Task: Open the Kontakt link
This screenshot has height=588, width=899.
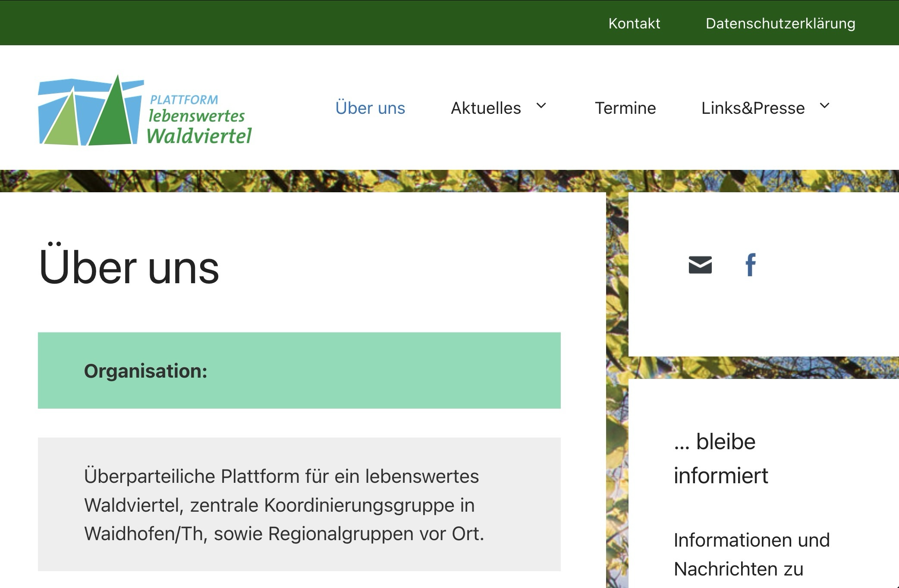Action: (634, 23)
